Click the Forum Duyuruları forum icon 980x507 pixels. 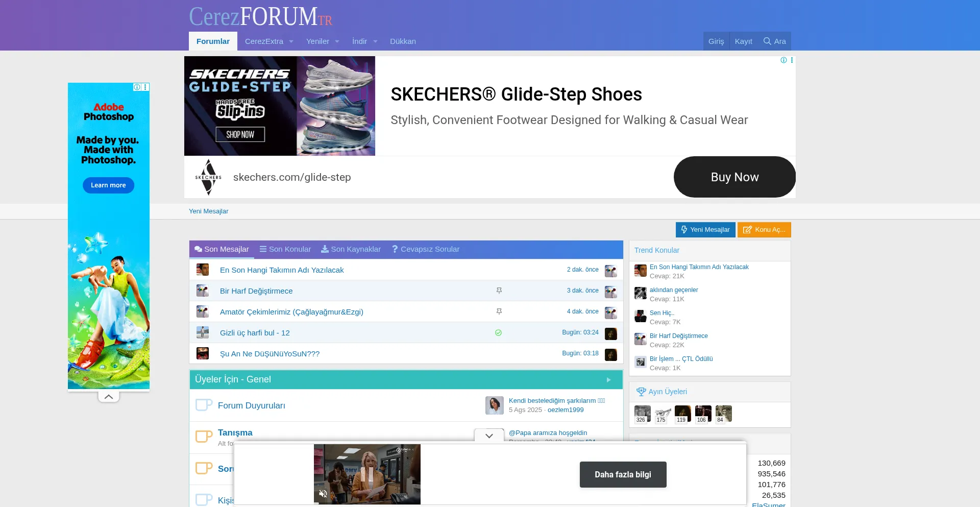pos(204,405)
